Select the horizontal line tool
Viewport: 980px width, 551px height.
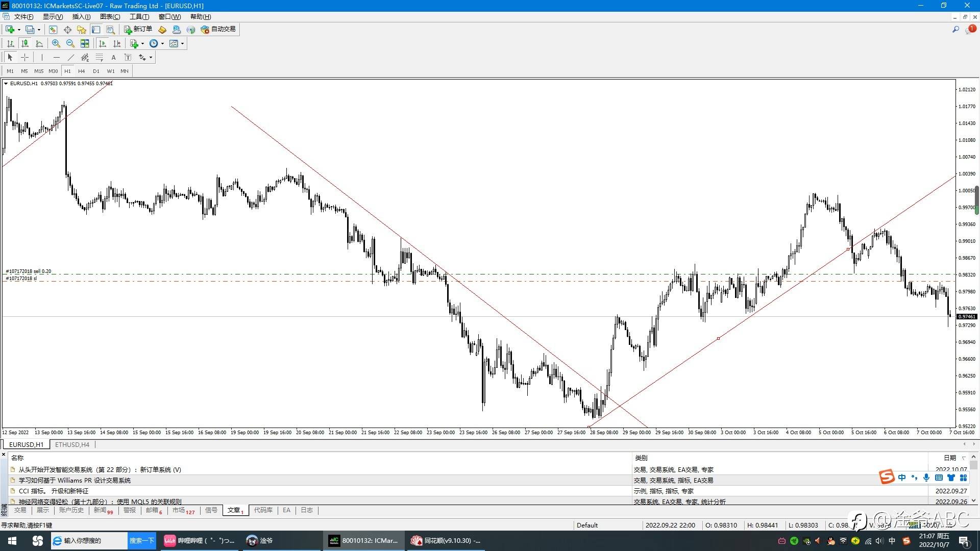click(57, 58)
